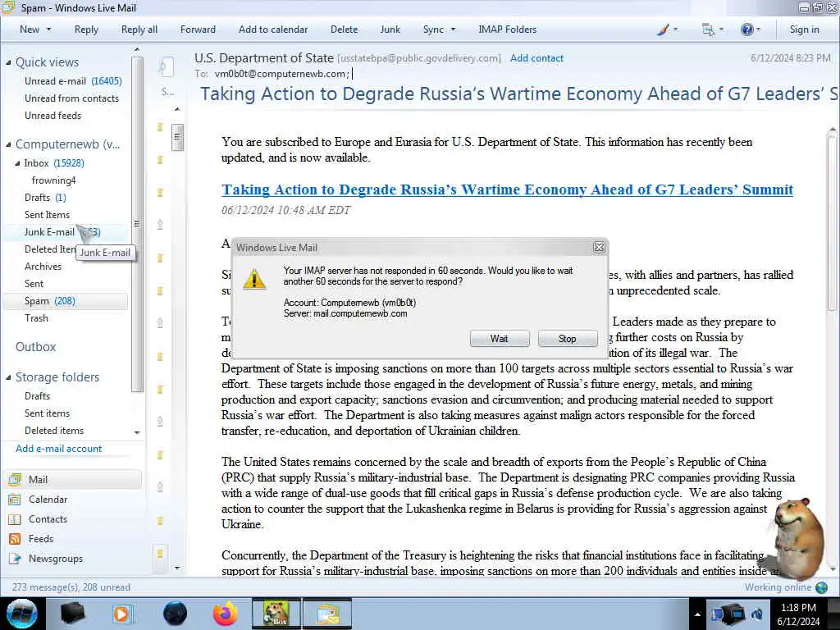Open the Sync dropdown arrow
The height and width of the screenshot is (630, 840).
[x=453, y=30]
